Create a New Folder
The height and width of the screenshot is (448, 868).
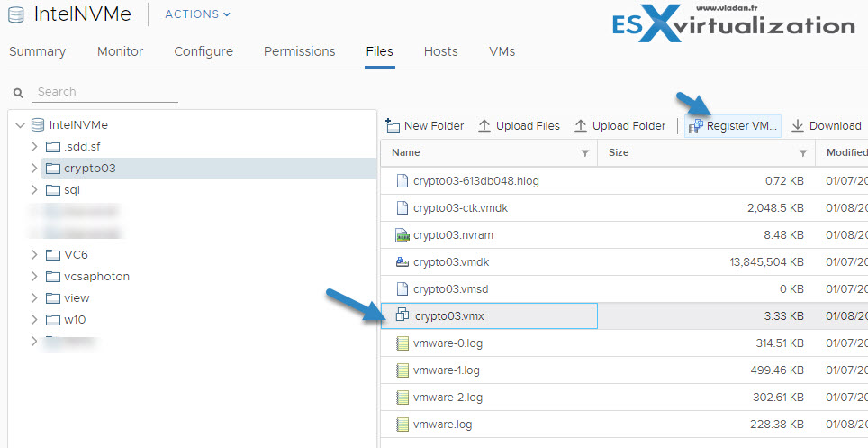tap(425, 126)
